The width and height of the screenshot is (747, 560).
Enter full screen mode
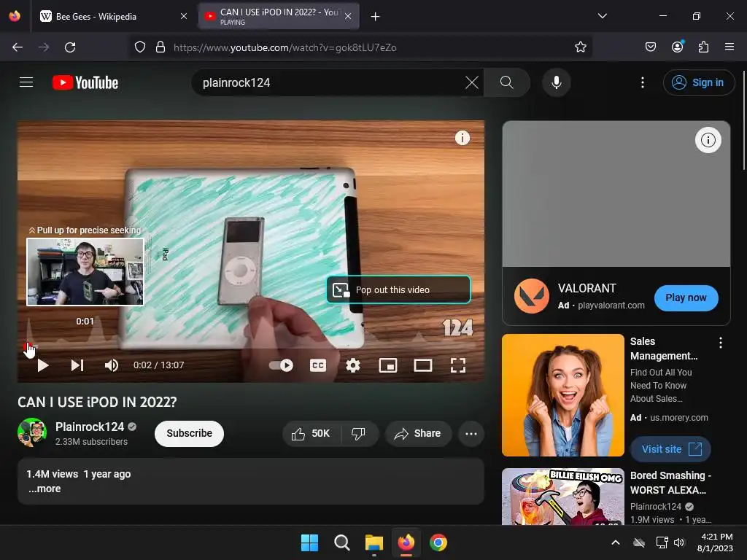point(458,365)
